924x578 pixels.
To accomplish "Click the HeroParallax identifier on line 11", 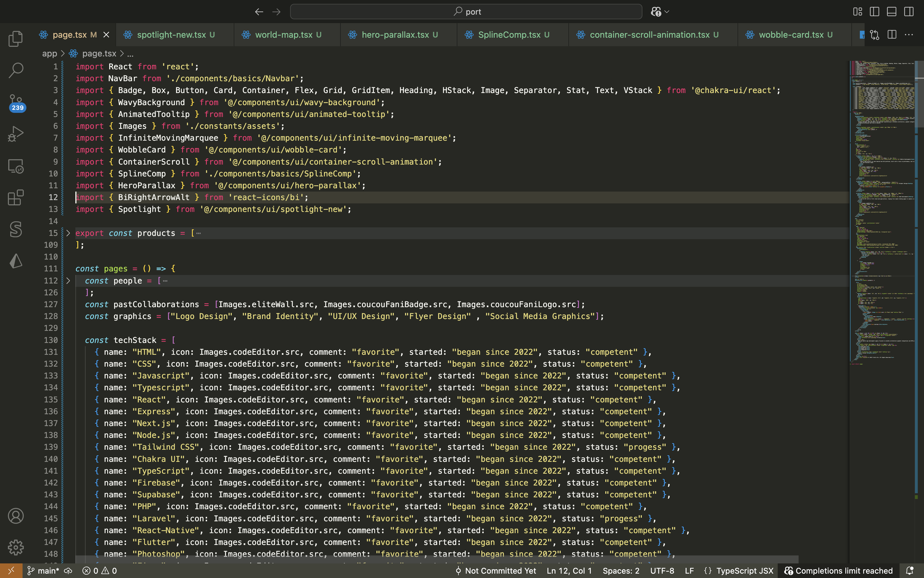I will point(147,186).
